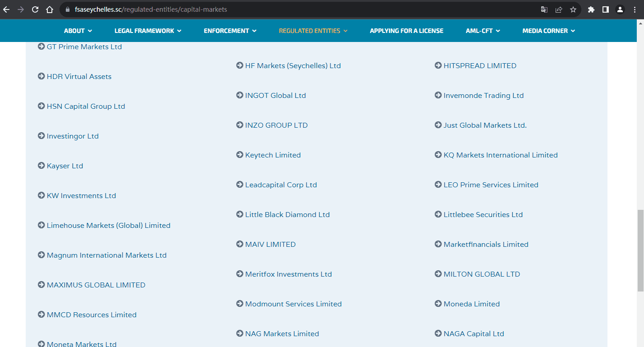This screenshot has width=644, height=347.
Task: Open the translate page icon
Action: pos(544,9)
